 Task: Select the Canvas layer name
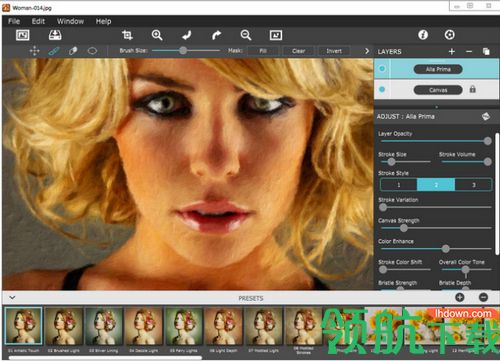(438, 90)
